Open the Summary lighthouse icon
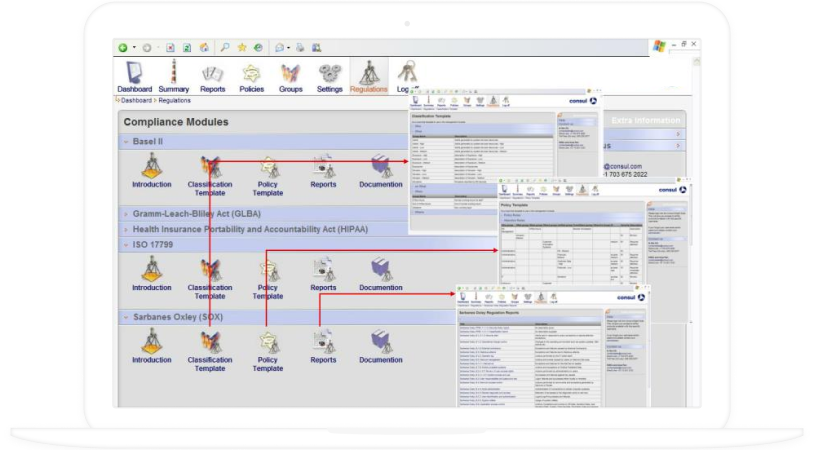This screenshot has width=814, height=450. coord(173,75)
